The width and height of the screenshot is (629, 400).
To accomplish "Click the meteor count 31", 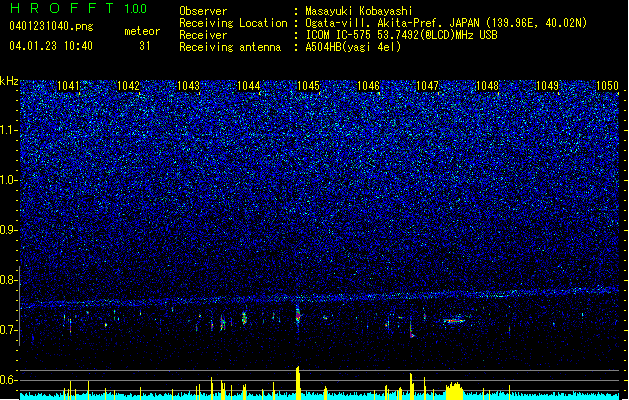I will [x=145, y=46].
